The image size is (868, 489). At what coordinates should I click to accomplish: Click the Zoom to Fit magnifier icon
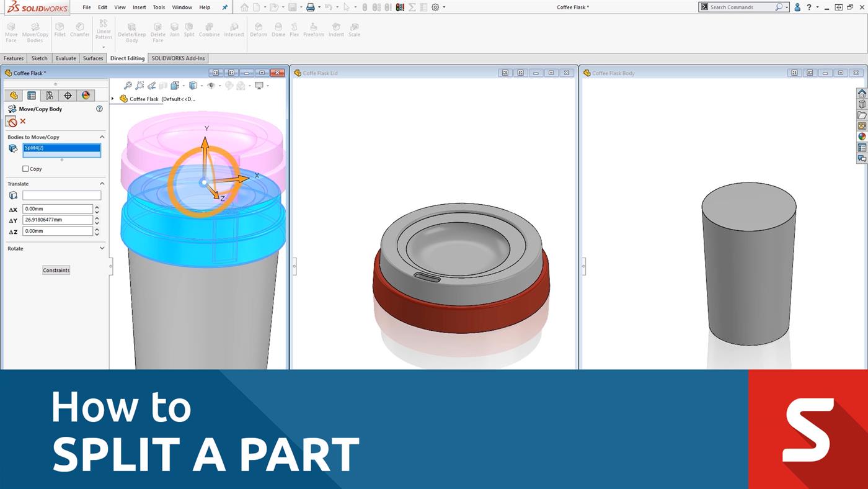click(128, 86)
